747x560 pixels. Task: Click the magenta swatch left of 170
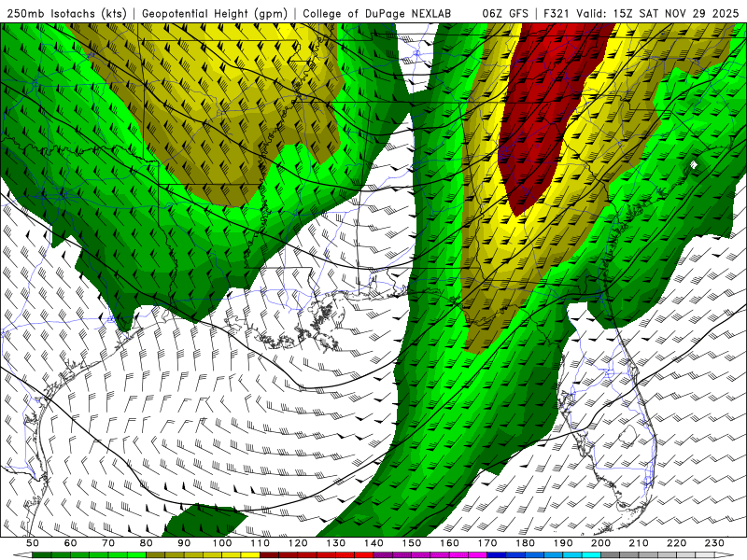click(x=478, y=555)
